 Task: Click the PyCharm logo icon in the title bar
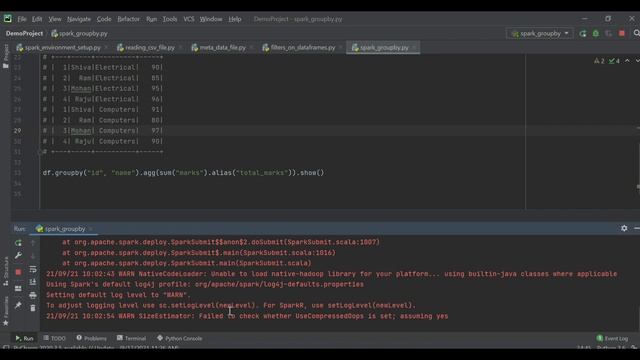(8, 19)
